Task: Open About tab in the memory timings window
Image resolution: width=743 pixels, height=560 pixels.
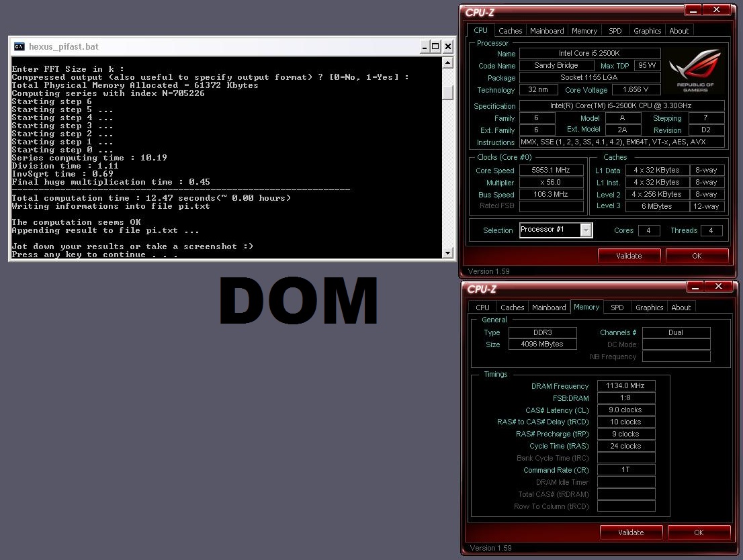Action: 681,308
